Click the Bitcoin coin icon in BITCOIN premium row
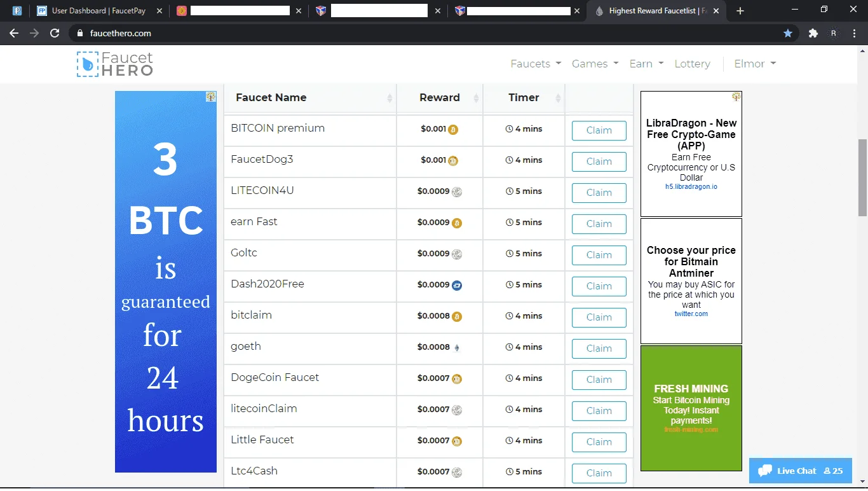The image size is (868, 491). point(453,130)
